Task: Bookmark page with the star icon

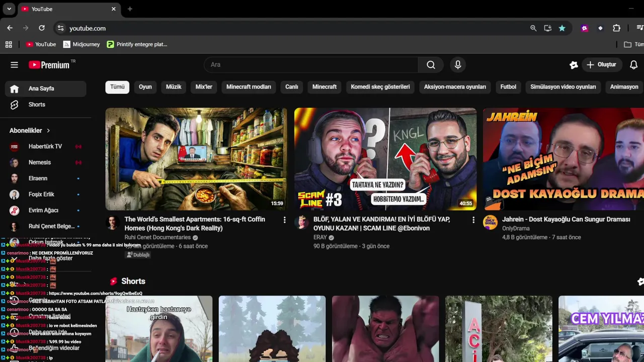Action: (562, 28)
